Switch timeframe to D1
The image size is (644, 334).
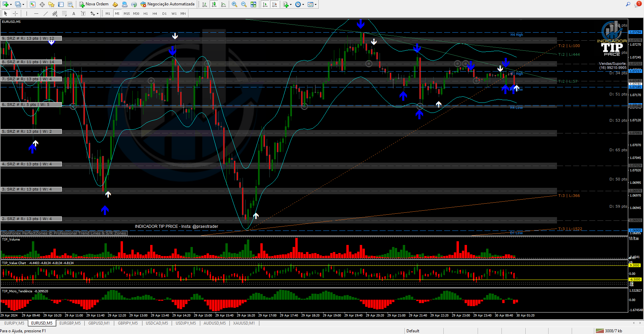[x=164, y=14]
